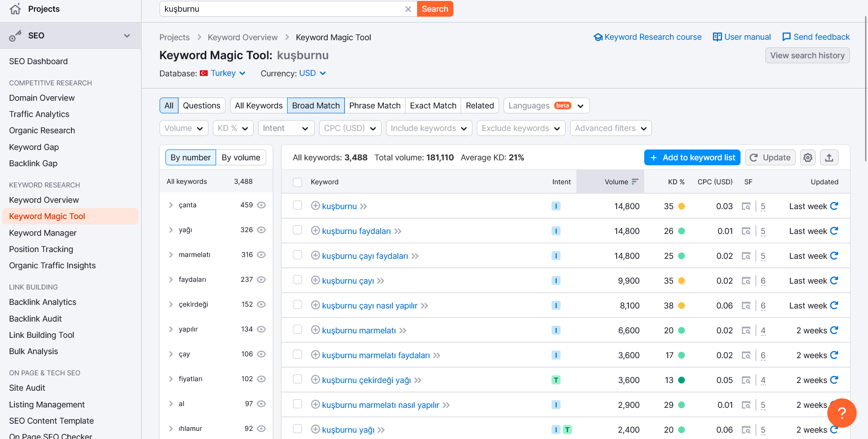Click dark green KD dot for çekirdeği yağı

pos(682,380)
